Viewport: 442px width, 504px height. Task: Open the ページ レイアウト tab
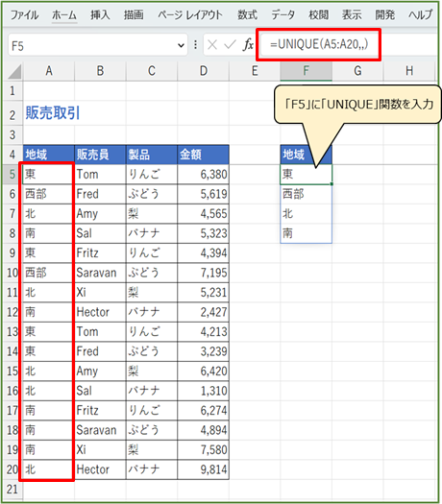(x=190, y=14)
